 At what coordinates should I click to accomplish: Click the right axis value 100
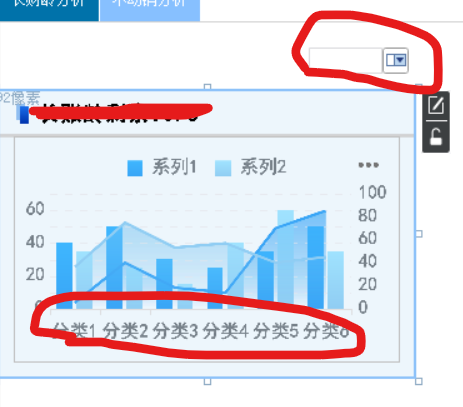(372, 192)
